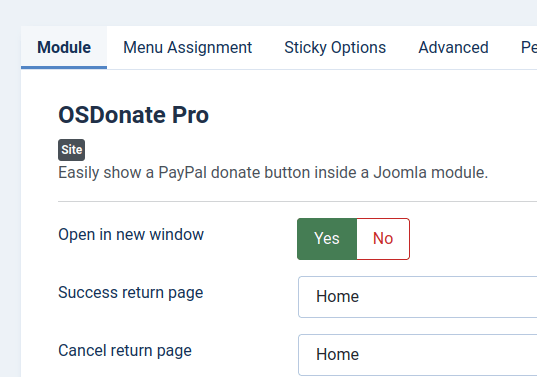Switch to the Module tab
The image size is (537, 377).
pos(64,48)
